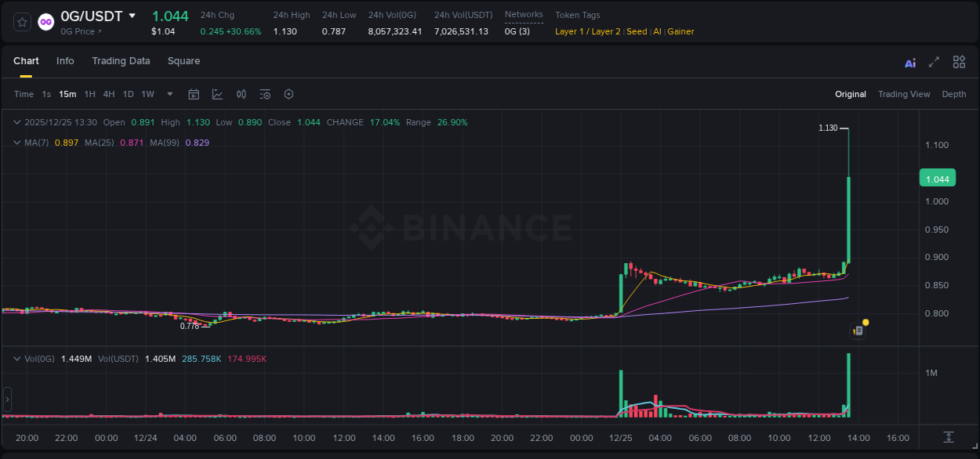Image resolution: width=980 pixels, height=459 pixels.
Task: Expand the left side panel arrow
Action: coord(6,399)
